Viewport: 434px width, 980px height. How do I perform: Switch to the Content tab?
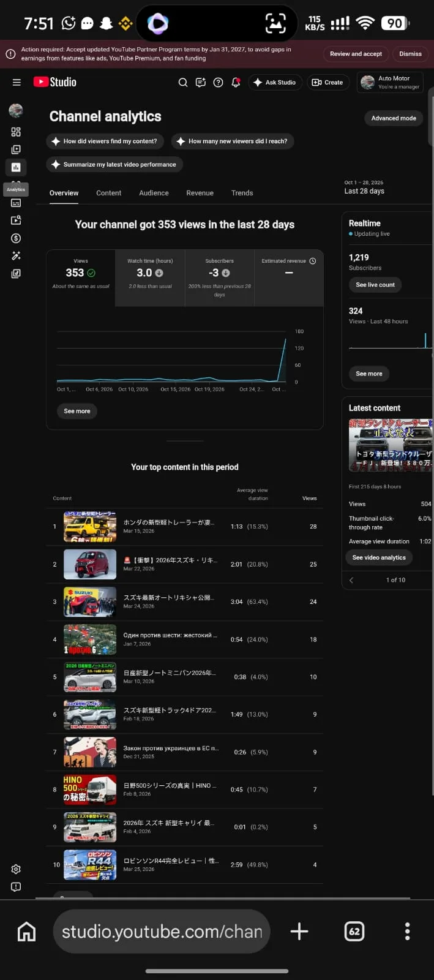(108, 193)
